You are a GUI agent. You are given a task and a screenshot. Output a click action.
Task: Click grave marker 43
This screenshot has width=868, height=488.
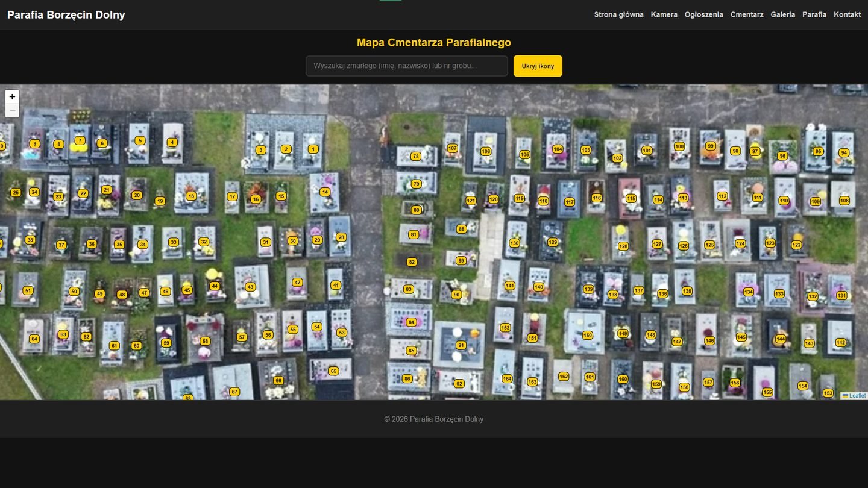251,287
